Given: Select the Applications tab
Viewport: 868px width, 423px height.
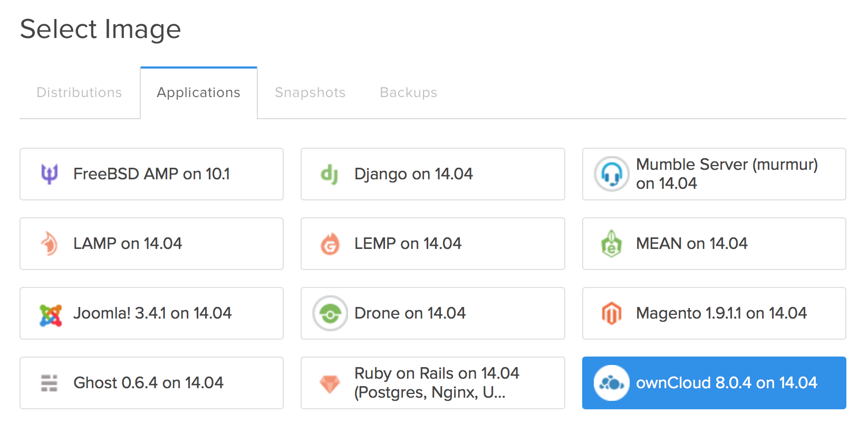Looking at the screenshot, I should point(199,92).
